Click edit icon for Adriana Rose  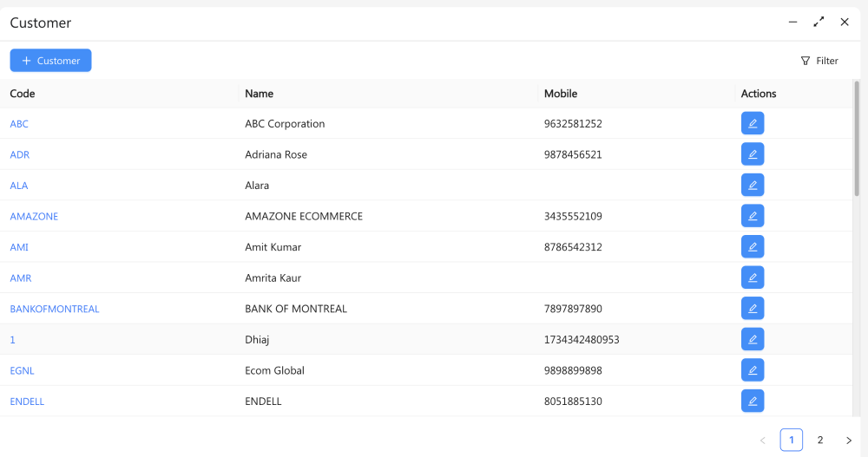[753, 154]
